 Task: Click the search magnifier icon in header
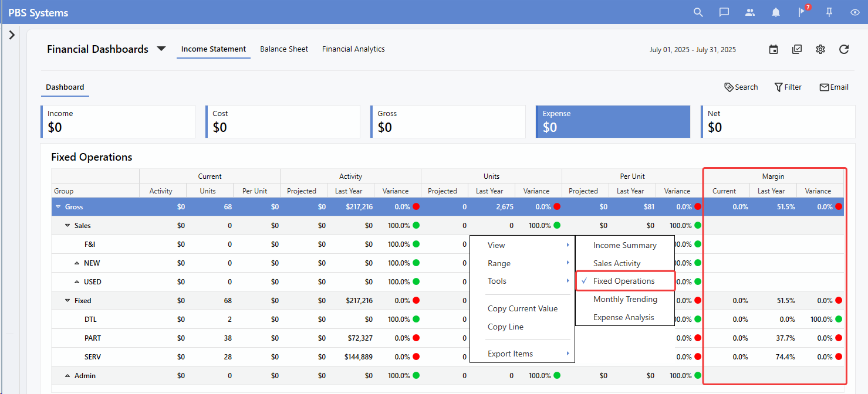click(698, 12)
